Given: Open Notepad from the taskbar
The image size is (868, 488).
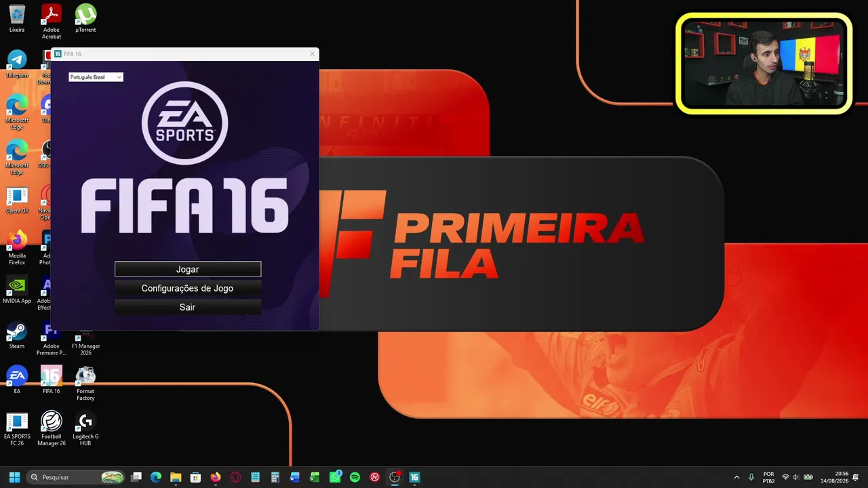Looking at the screenshot, I should coord(255,477).
